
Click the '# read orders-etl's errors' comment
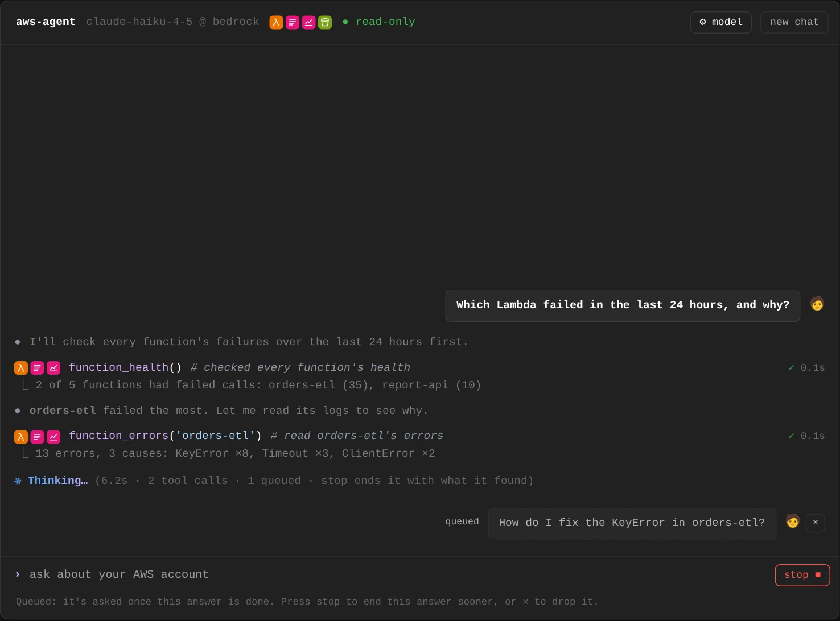tap(357, 436)
